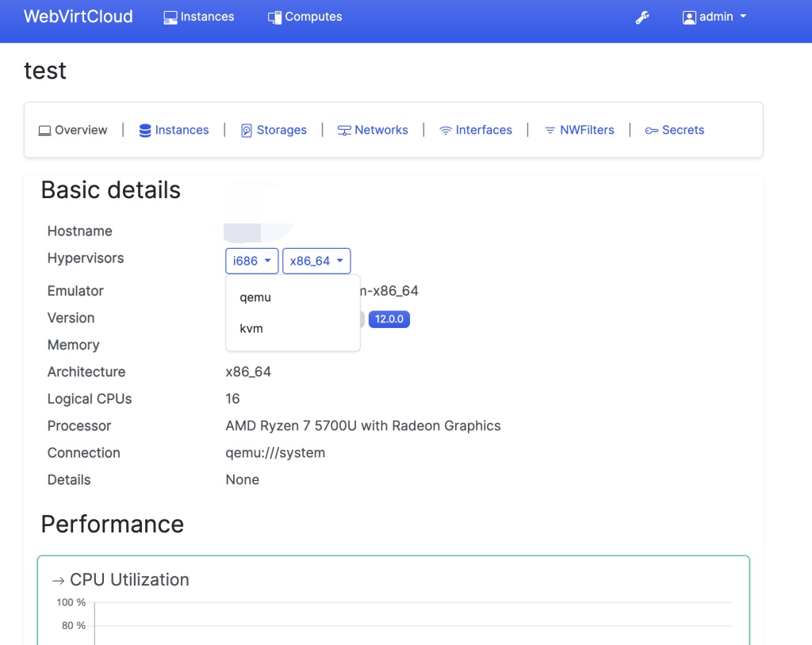Open the Secrets tab label
812x645 pixels.
tap(683, 130)
